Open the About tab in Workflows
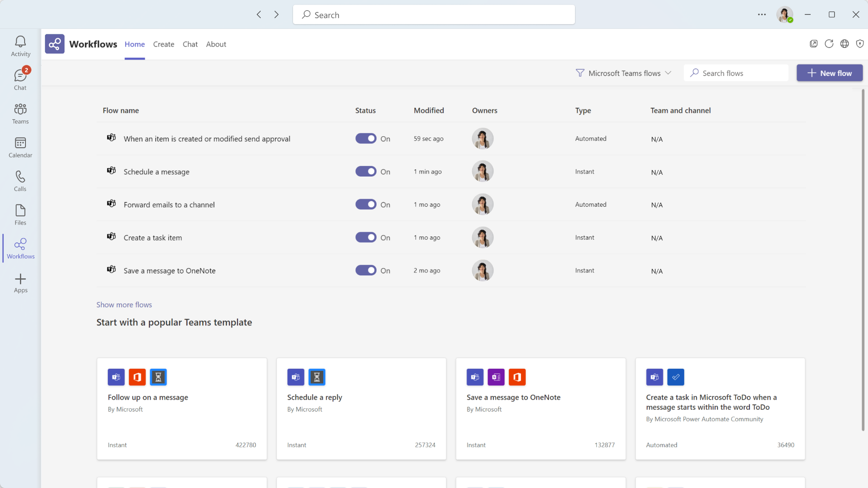Image resolution: width=868 pixels, height=488 pixels. pos(216,44)
